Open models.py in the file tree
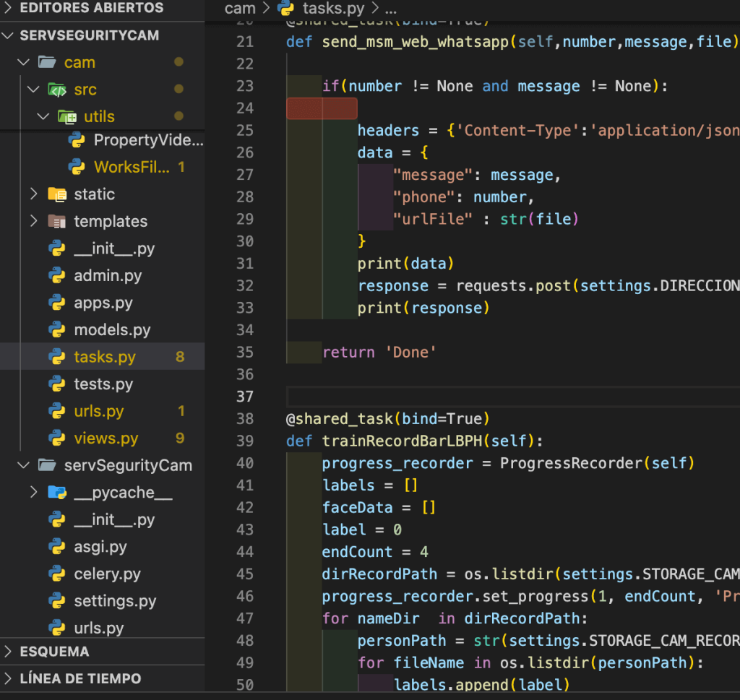This screenshot has width=740, height=700. pos(112,330)
